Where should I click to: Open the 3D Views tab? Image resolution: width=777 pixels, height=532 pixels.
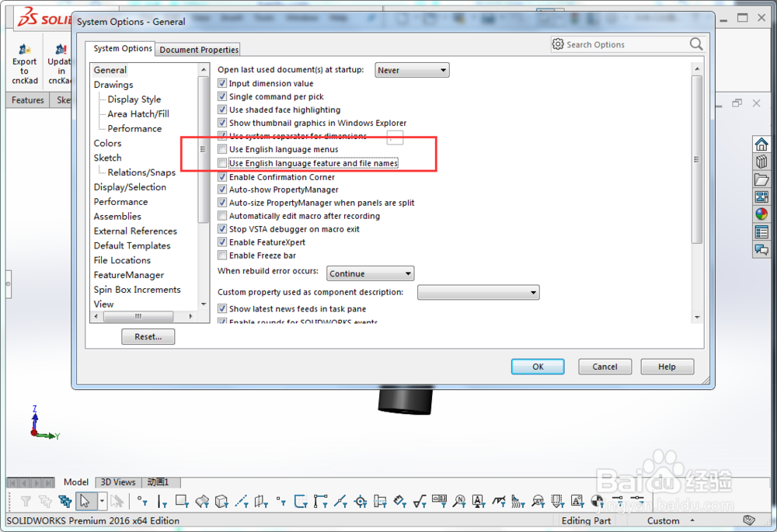[x=118, y=482]
